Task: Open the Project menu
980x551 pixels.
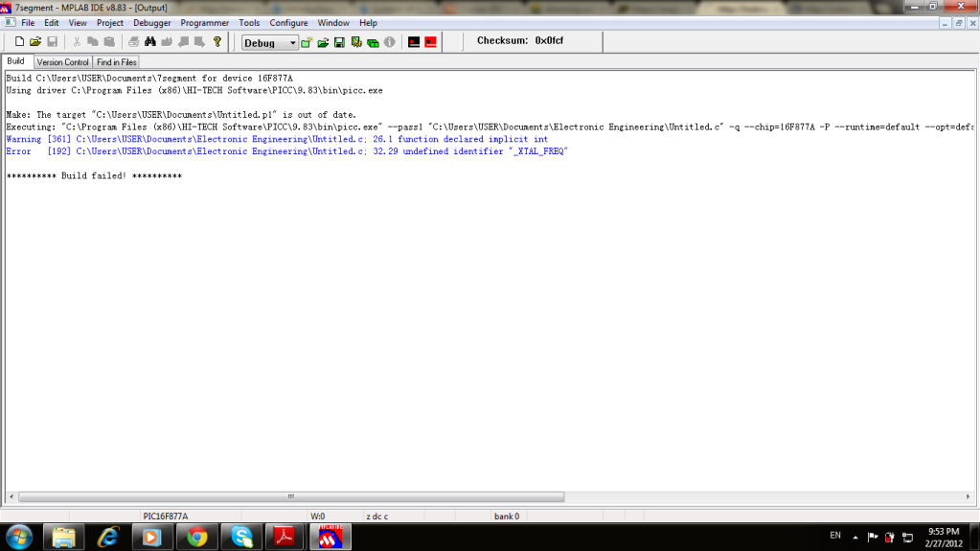Action: (x=110, y=22)
